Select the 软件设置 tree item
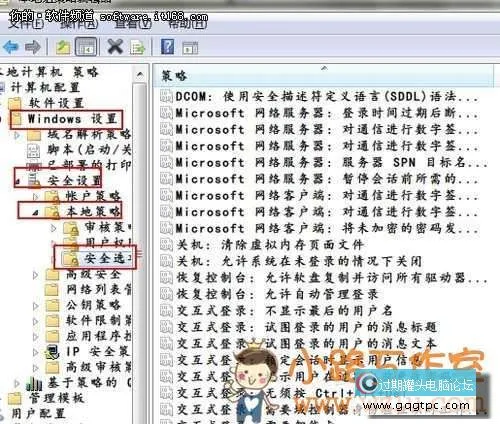This screenshot has width=500, height=424. 56,103
